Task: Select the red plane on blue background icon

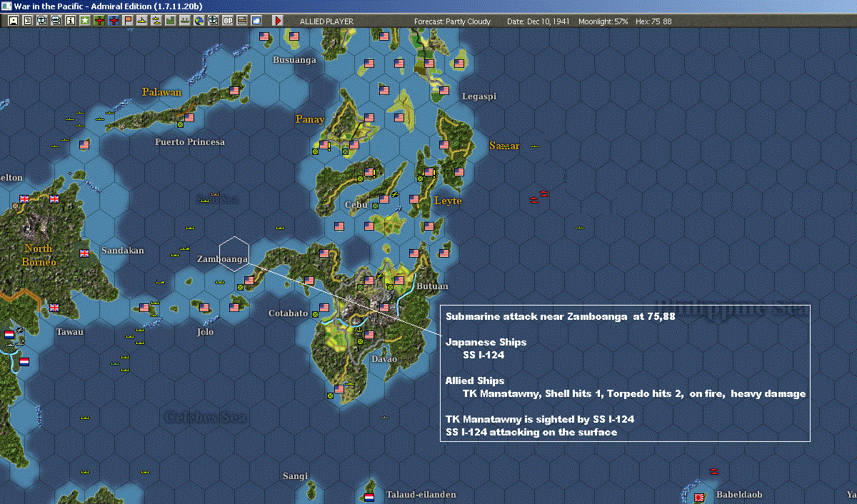Action: pos(114,21)
